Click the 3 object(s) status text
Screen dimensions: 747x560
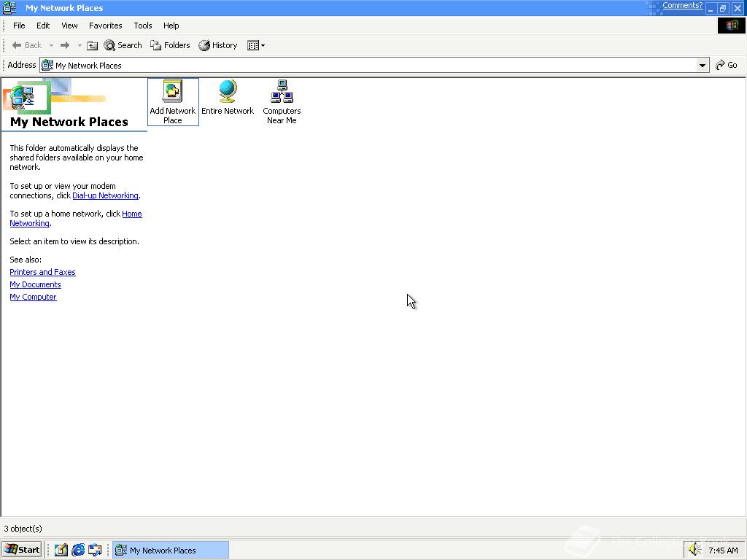pos(23,529)
